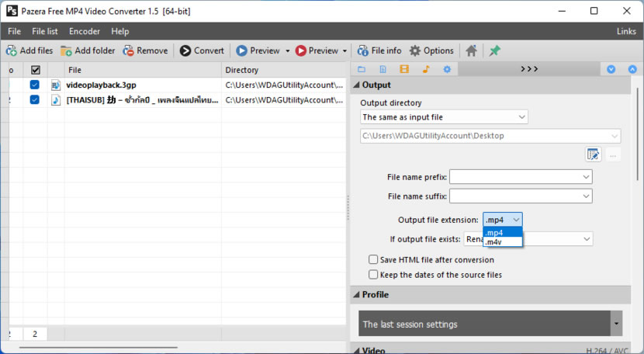Collapse the Output section
This screenshot has width=644, height=354.
[357, 85]
